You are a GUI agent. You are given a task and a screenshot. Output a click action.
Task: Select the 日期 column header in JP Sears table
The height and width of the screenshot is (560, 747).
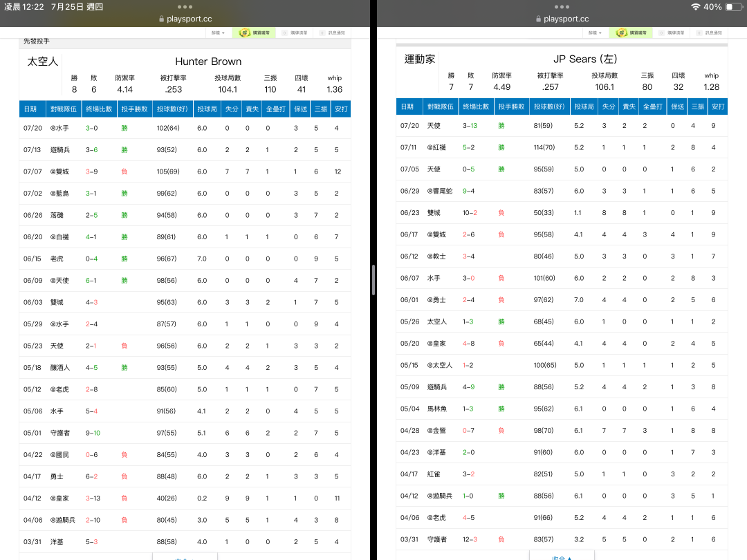tap(409, 106)
